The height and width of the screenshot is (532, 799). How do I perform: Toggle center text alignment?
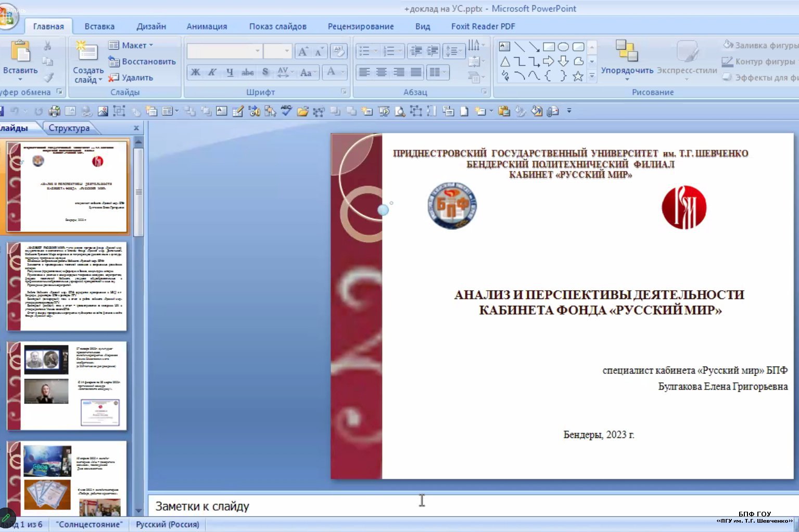coord(382,72)
